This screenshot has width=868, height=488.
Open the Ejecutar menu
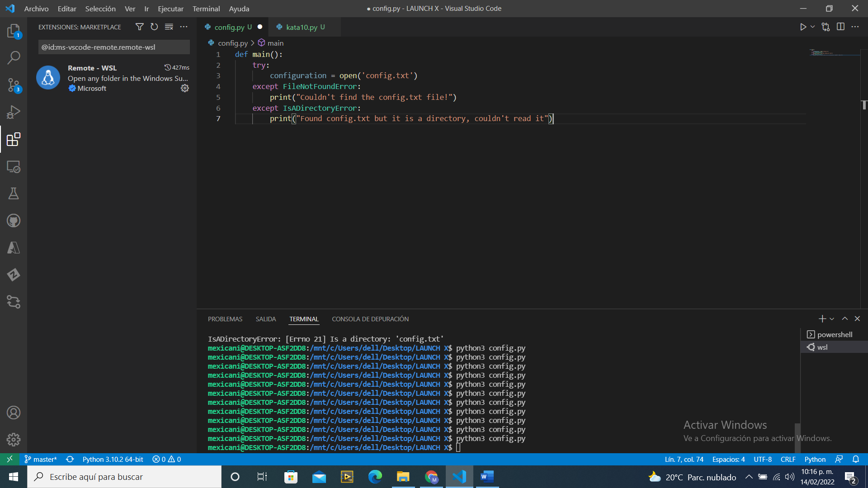pos(170,9)
